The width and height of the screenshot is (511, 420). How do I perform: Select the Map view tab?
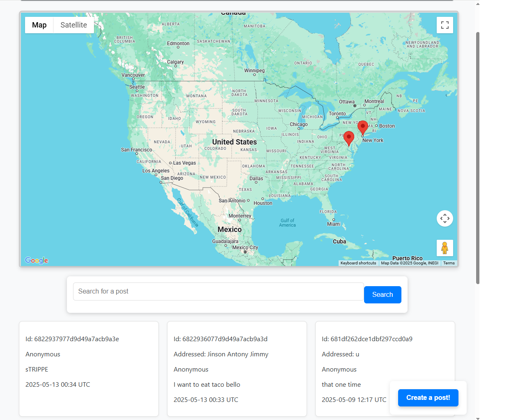[39, 25]
